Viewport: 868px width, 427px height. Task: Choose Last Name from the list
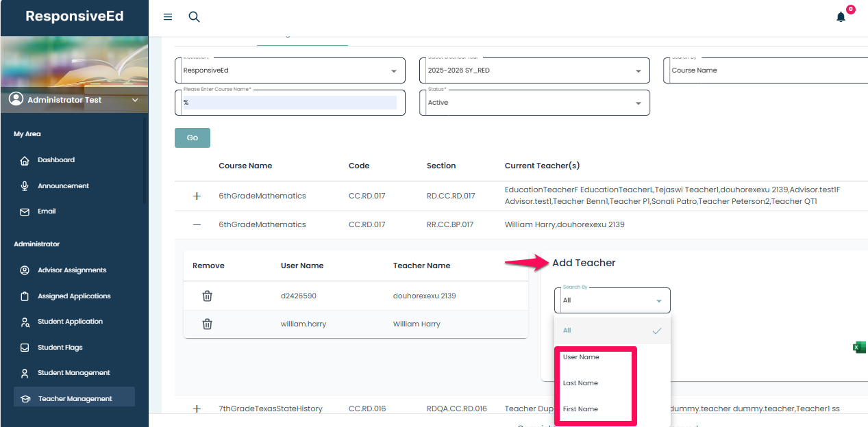point(580,383)
